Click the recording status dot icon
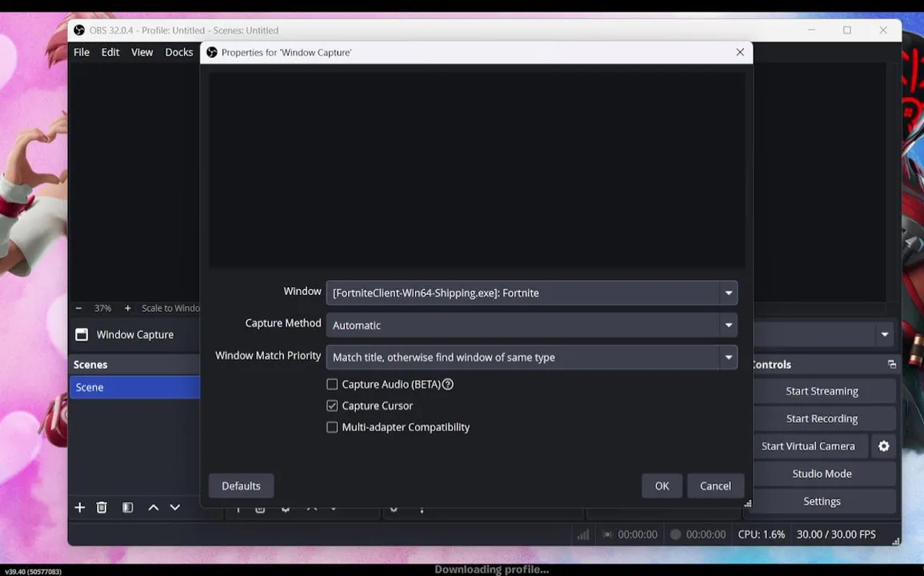 676,534
